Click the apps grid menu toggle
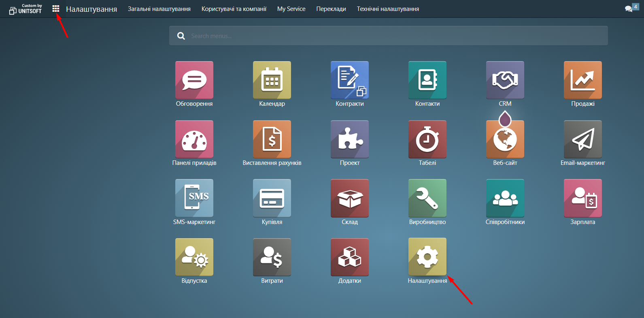 pyautogui.click(x=56, y=9)
